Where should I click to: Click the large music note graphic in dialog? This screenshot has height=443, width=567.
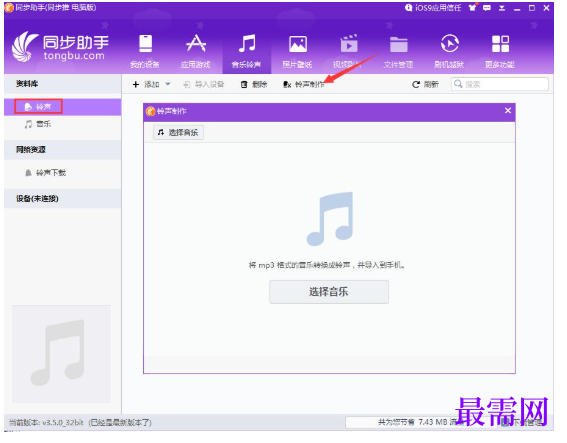330,219
